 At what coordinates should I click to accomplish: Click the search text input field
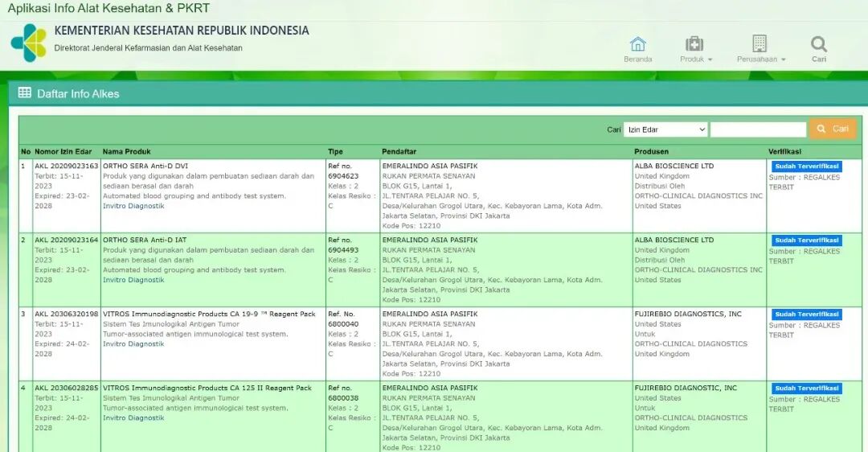(758, 129)
